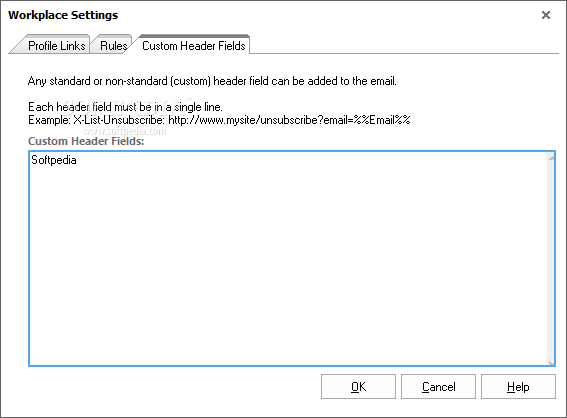Switch to the Profile Links tab
The height and width of the screenshot is (418, 567).
tap(56, 46)
